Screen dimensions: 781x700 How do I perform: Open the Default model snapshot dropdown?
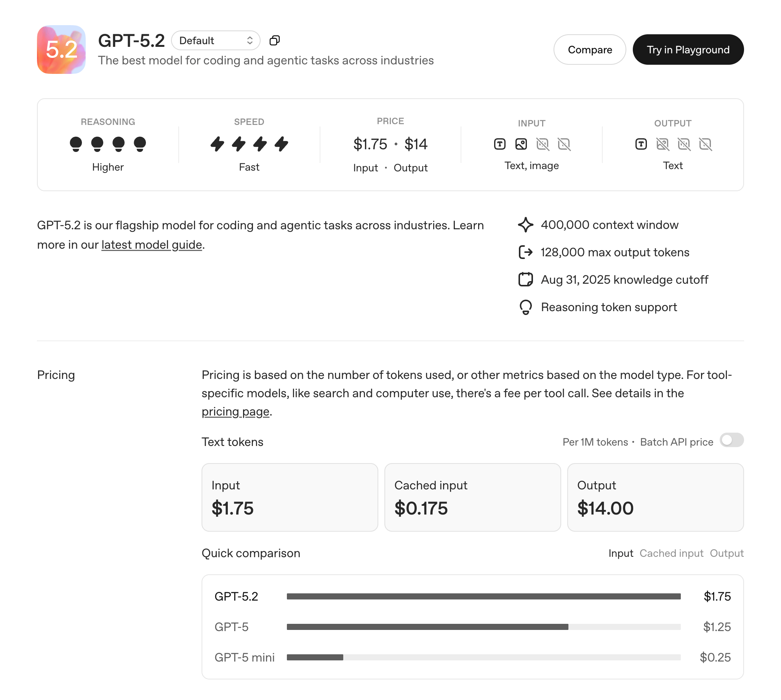(216, 40)
